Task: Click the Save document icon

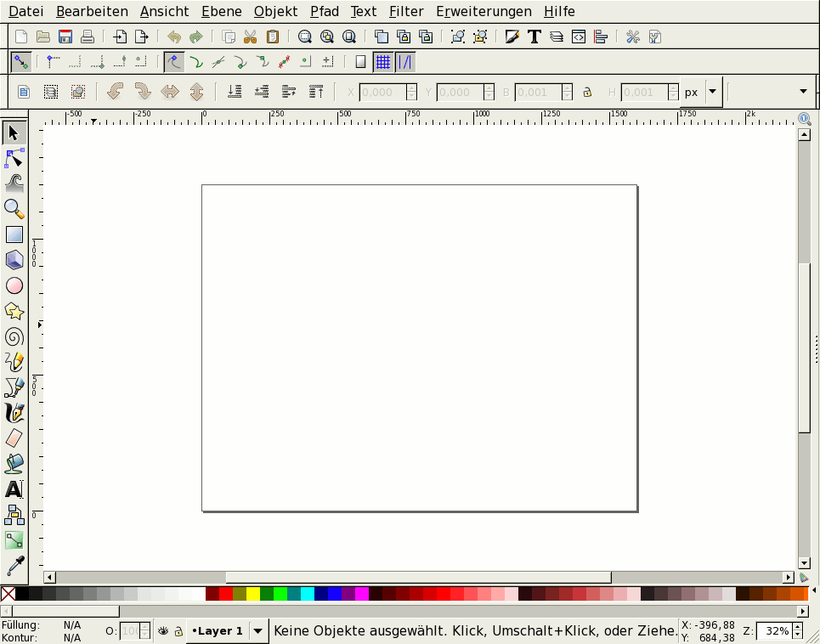Action: 65,37
